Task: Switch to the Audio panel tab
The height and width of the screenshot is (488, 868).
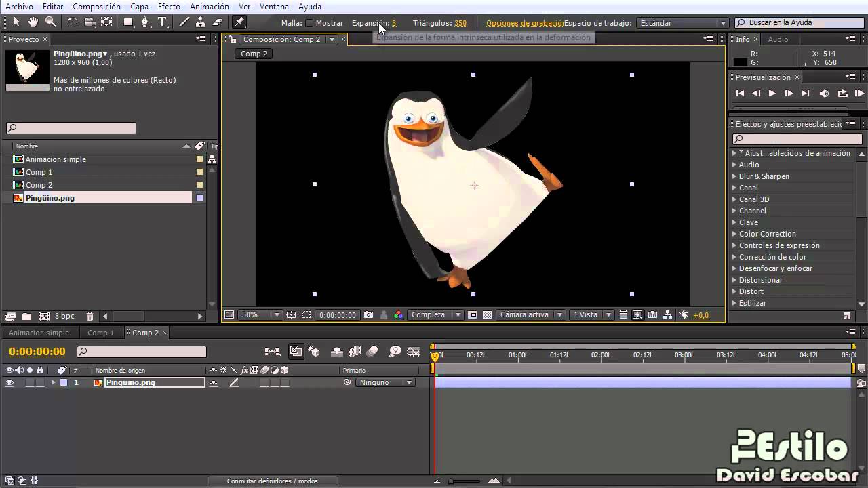Action: point(778,39)
